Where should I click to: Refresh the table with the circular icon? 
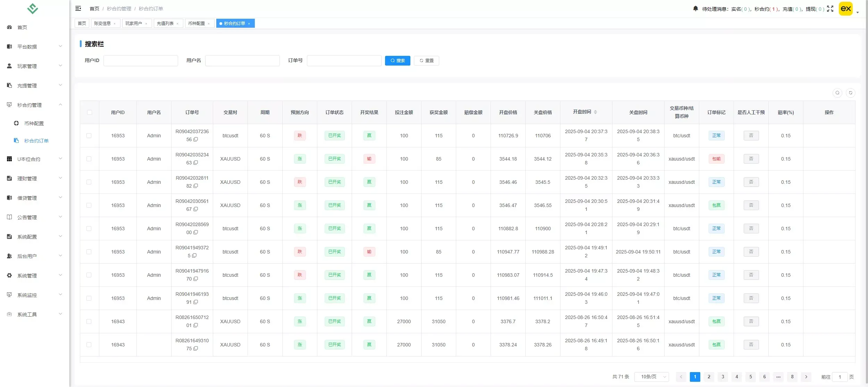pos(851,93)
